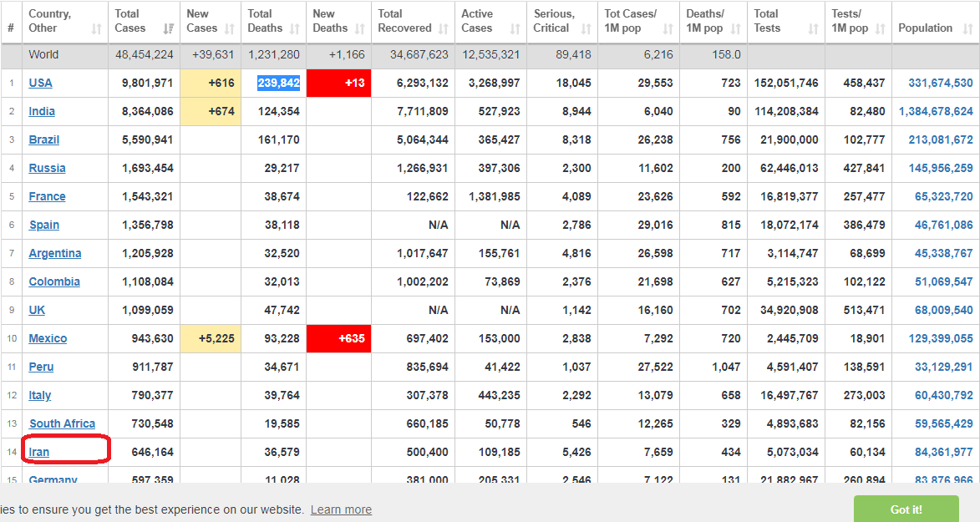Open the UK country link
The height and width of the screenshot is (522, 980).
[x=37, y=310]
